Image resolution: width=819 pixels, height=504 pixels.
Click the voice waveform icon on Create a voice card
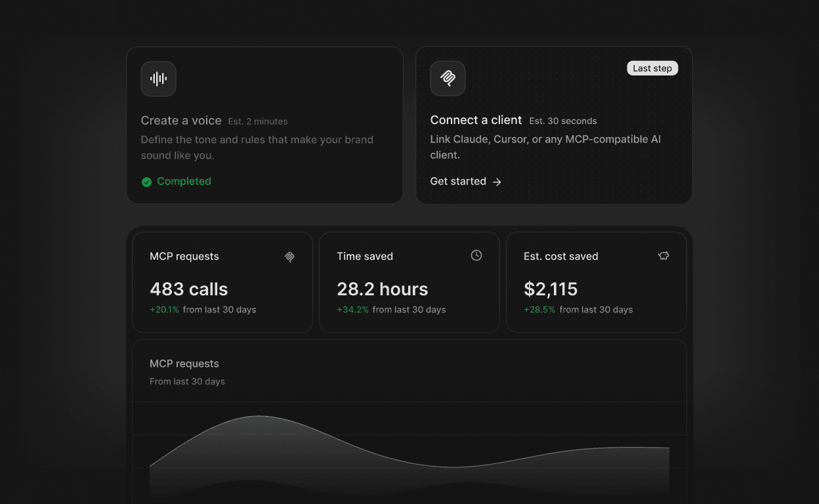(158, 79)
